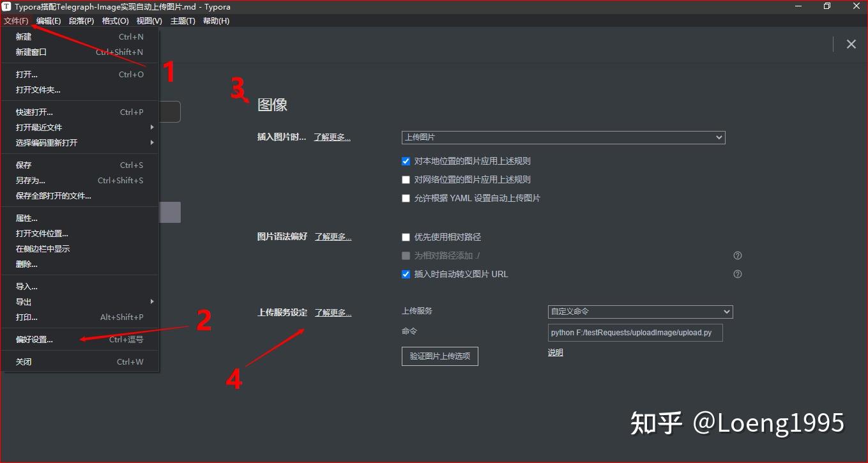Click the 说明 link below the command field
The image size is (868, 463).
(x=555, y=352)
